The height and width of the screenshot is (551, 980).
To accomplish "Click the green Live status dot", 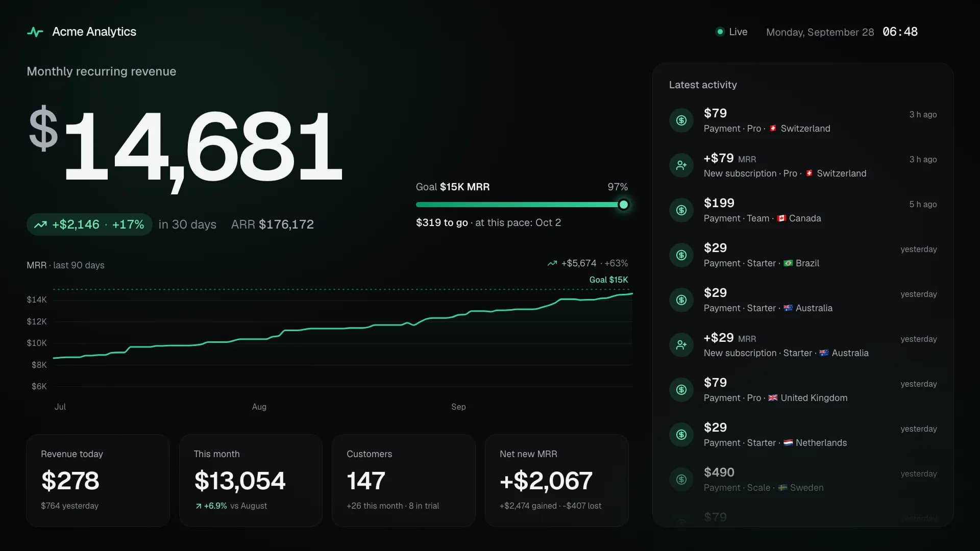I will coord(720,32).
